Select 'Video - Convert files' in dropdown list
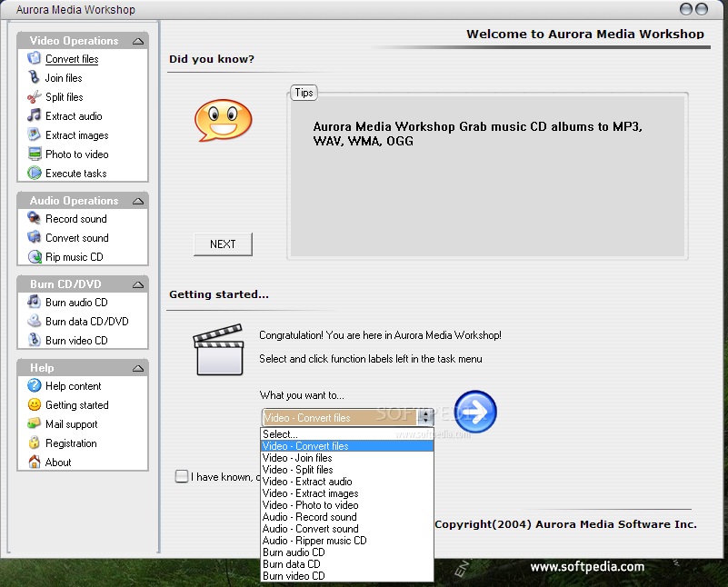 [x=347, y=446]
